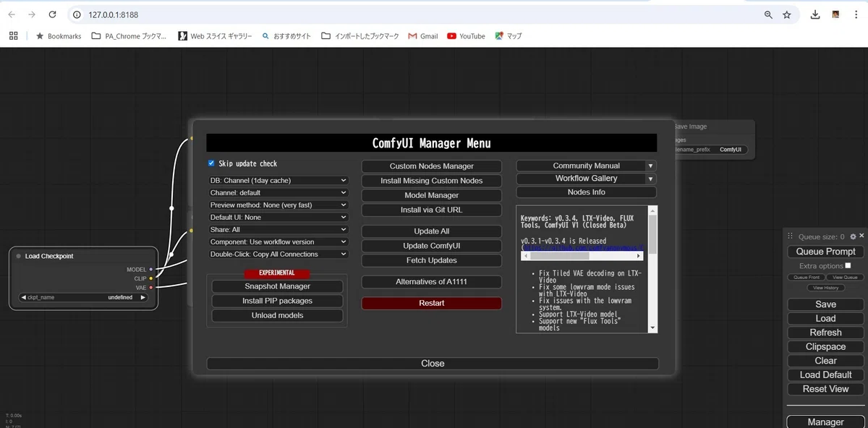
Task: Close the queue panel with the X icon
Action: click(861, 236)
